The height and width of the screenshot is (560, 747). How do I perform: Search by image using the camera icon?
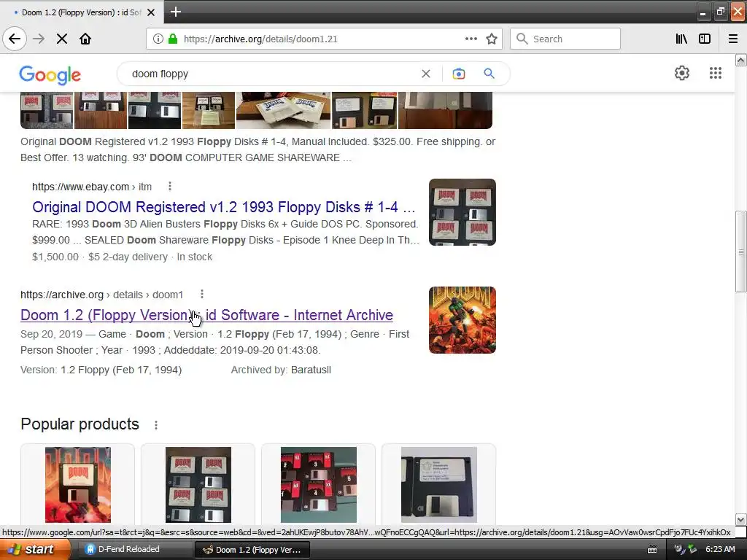458,74
